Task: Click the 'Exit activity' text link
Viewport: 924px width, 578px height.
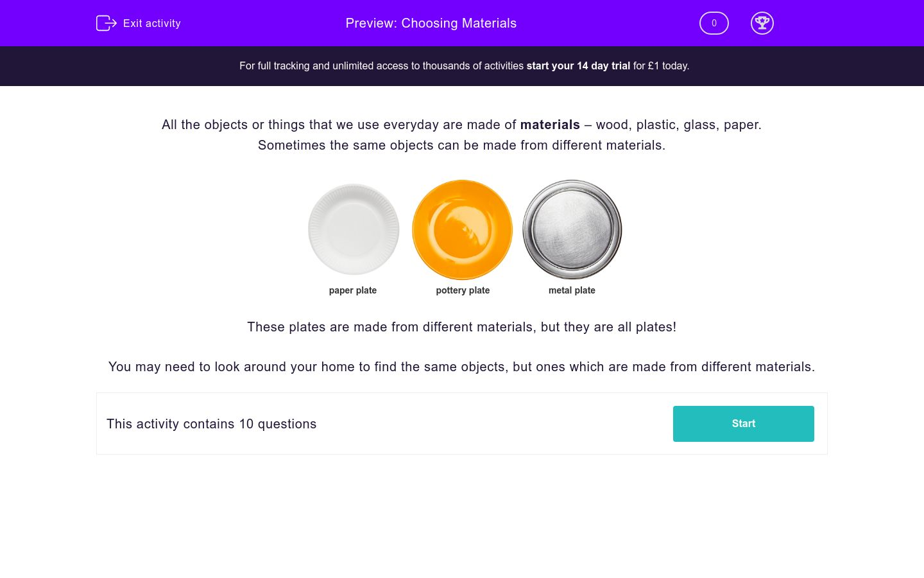Action: tap(152, 24)
